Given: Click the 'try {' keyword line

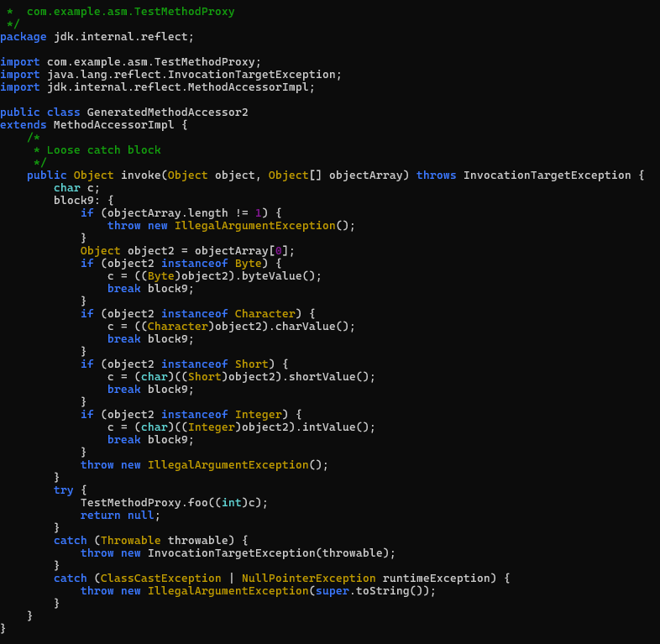Looking at the screenshot, I should coord(70,490).
